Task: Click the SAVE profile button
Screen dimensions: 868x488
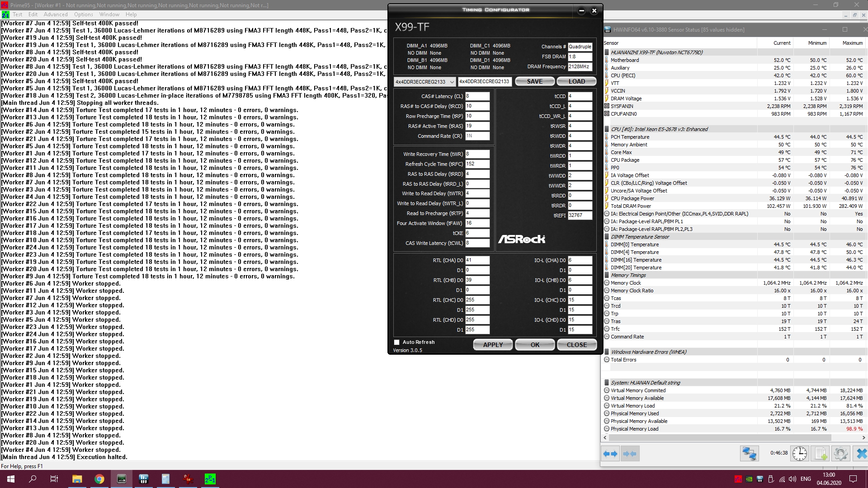Action: 534,81
